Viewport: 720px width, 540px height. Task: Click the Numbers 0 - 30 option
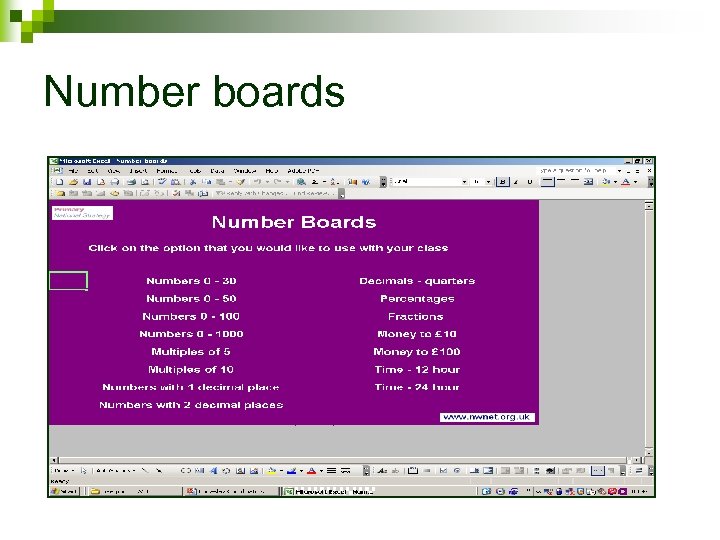click(x=191, y=281)
